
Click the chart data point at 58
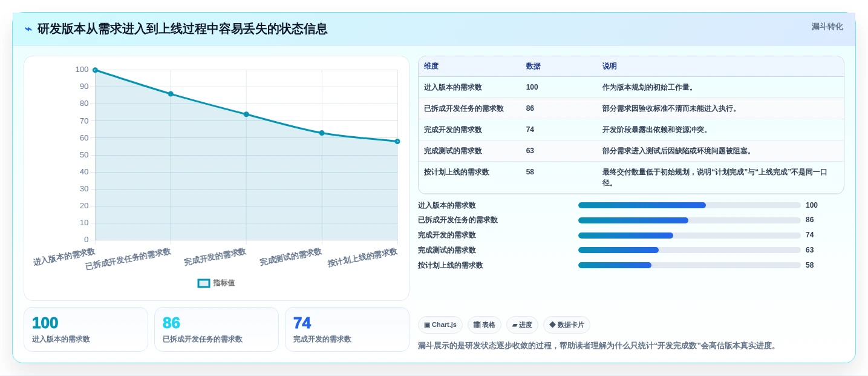[397, 142]
